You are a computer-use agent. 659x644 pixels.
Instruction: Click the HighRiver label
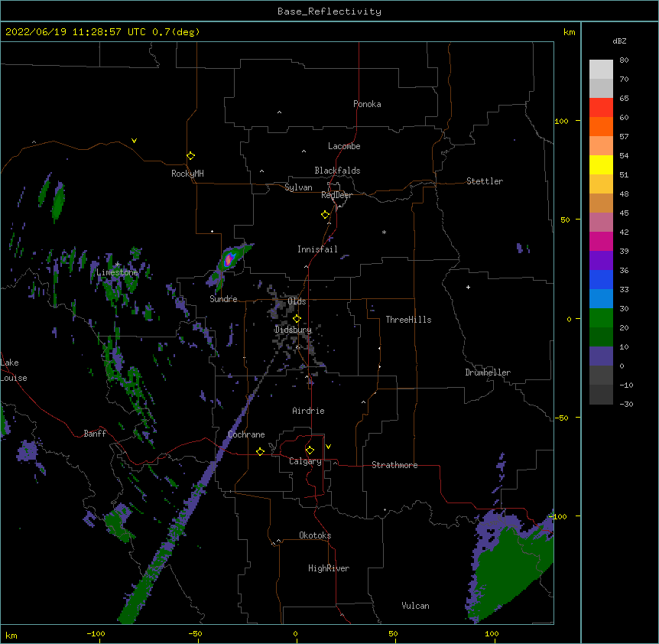pyautogui.click(x=329, y=568)
